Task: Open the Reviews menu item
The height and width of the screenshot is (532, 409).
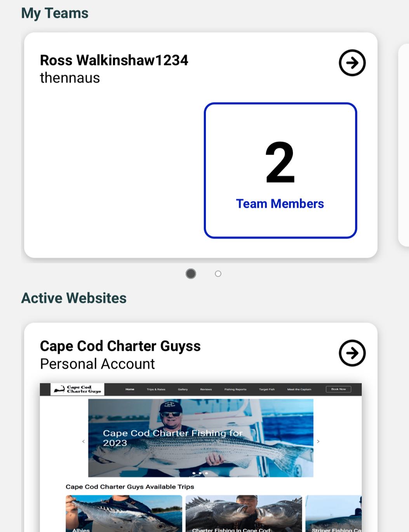Action: (206, 389)
